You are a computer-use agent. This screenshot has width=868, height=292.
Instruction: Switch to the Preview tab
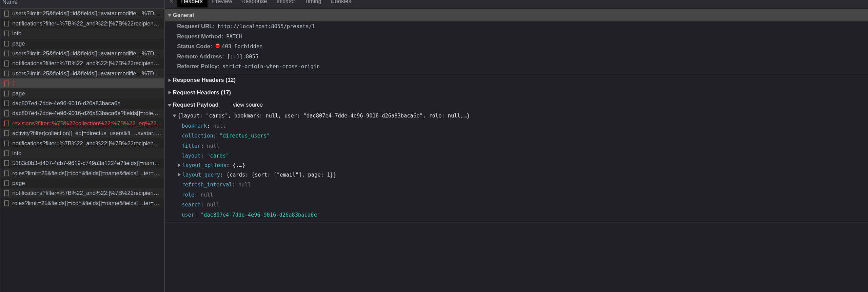222,2
